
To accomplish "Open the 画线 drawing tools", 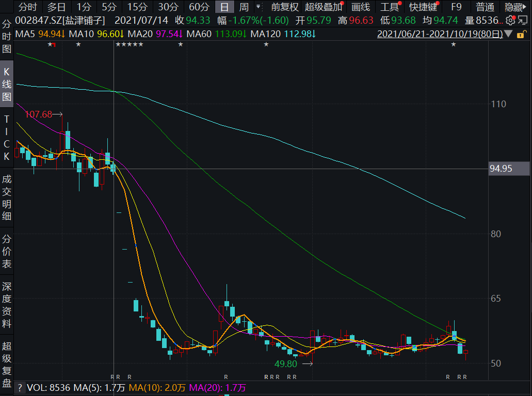I will pyautogui.click(x=361, y=7).
